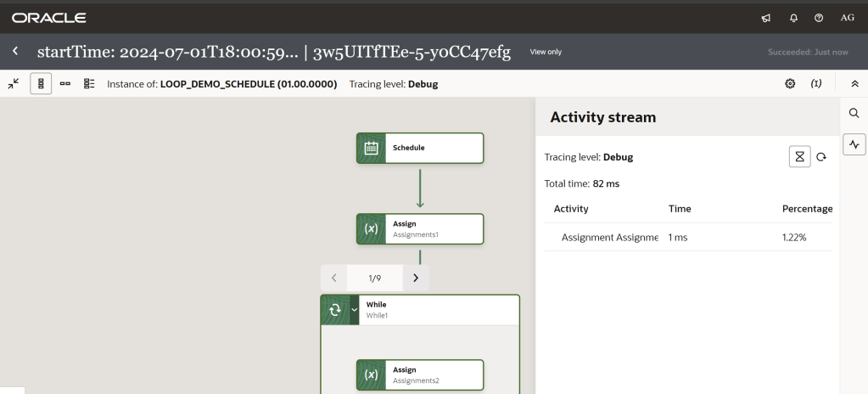Screen dimensions: 868x394
Task: Click the collapse arrows icon in the canvas toolbar
Action: click(14, 83)
